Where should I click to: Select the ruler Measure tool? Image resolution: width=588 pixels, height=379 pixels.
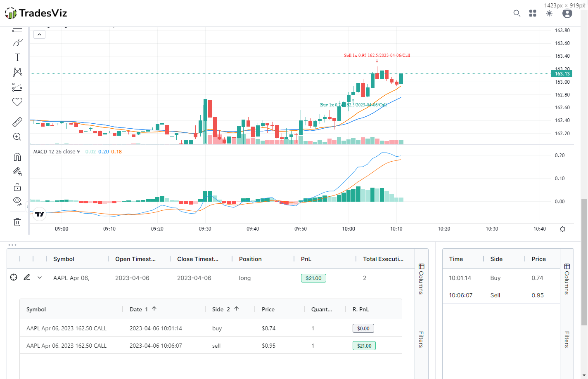17,122
